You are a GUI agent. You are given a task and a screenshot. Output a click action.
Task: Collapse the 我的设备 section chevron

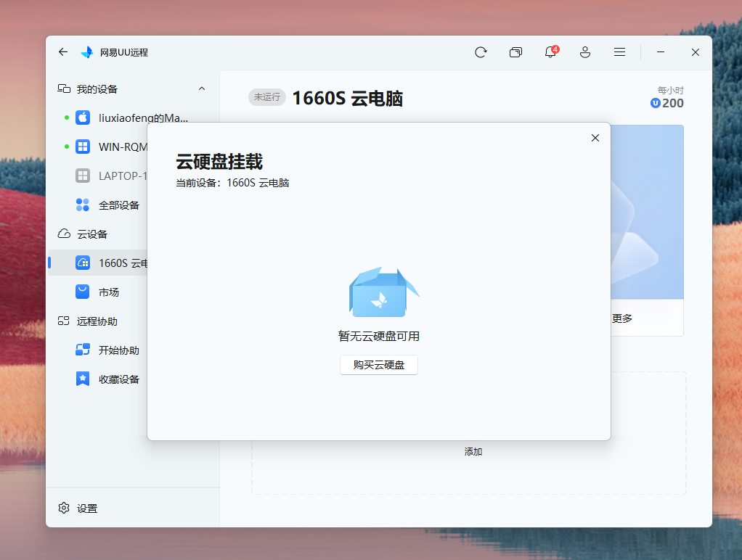pyautogui.click(x=202, y=88)
